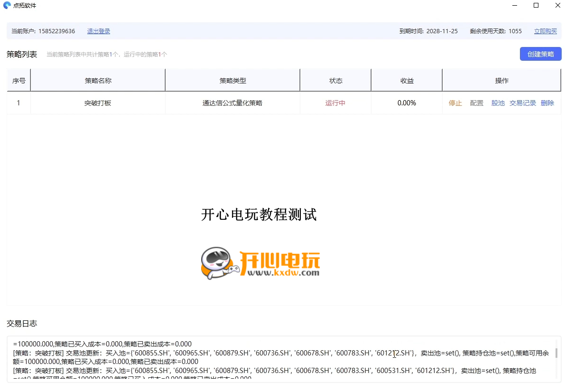Click the 到期时间 expiry date text
This screenshot has height=392, width=565.
(x=428, y=31)
